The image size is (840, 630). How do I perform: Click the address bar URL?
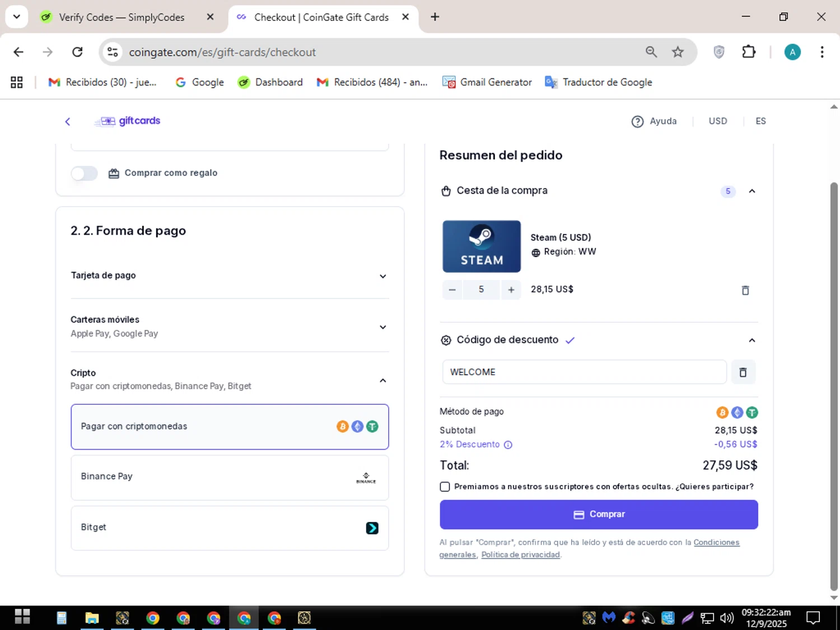pos(222,52)
